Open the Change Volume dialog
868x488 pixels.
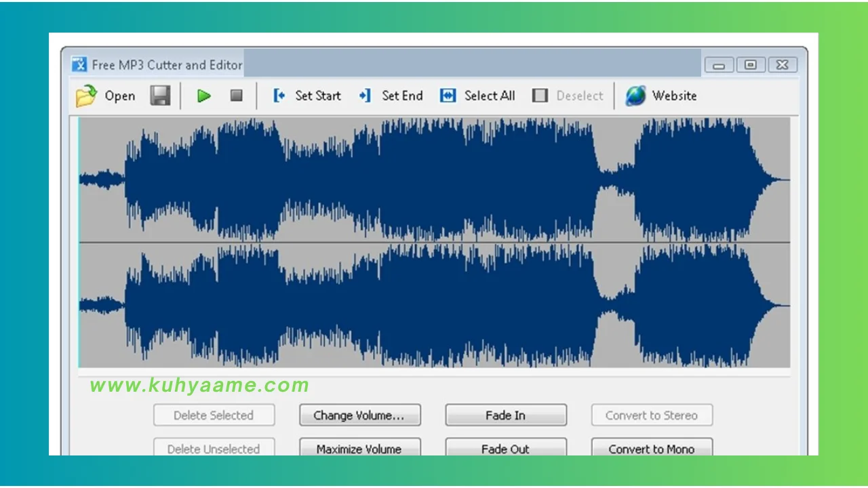[359, 415]
